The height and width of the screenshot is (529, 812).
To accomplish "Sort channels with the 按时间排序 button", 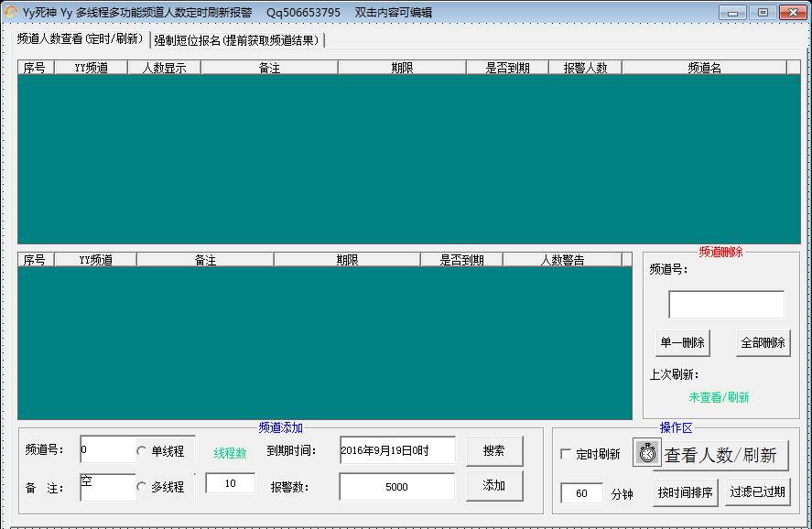I will point(686,491).
